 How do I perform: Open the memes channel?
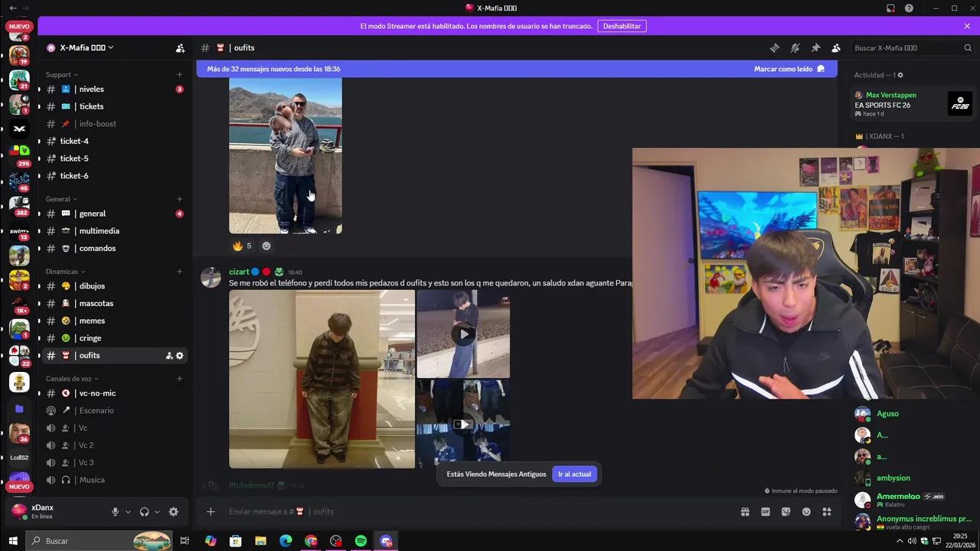pos(115,321)
